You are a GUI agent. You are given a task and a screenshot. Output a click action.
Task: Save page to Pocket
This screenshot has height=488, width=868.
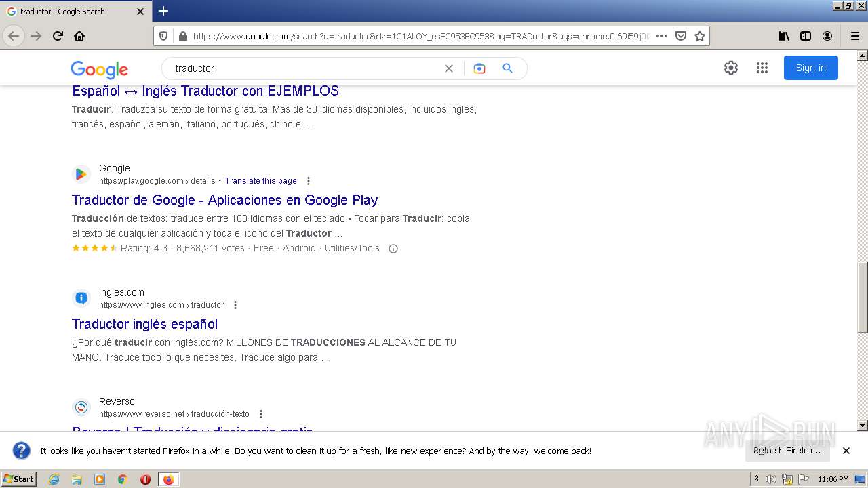(681, 36)
